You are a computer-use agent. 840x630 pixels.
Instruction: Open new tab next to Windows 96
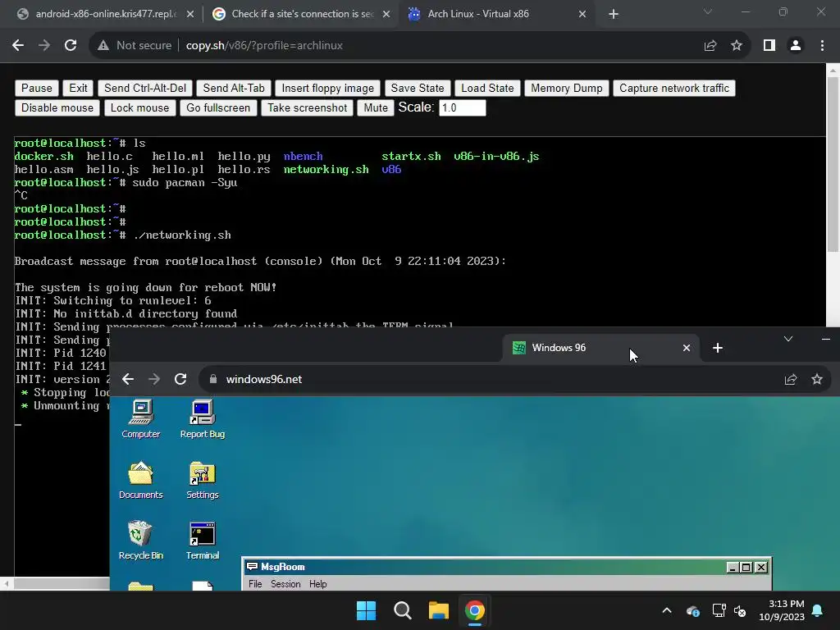tap(718, 348)
